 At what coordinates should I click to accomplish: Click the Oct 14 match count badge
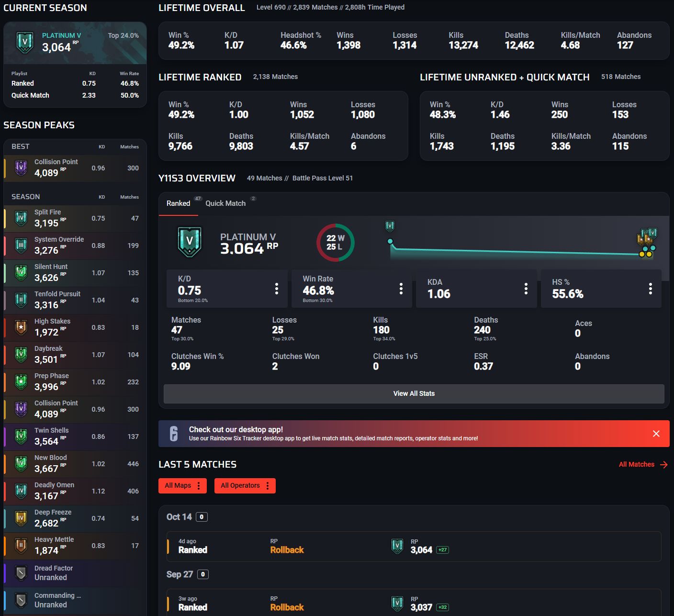[x=202, y=517]
